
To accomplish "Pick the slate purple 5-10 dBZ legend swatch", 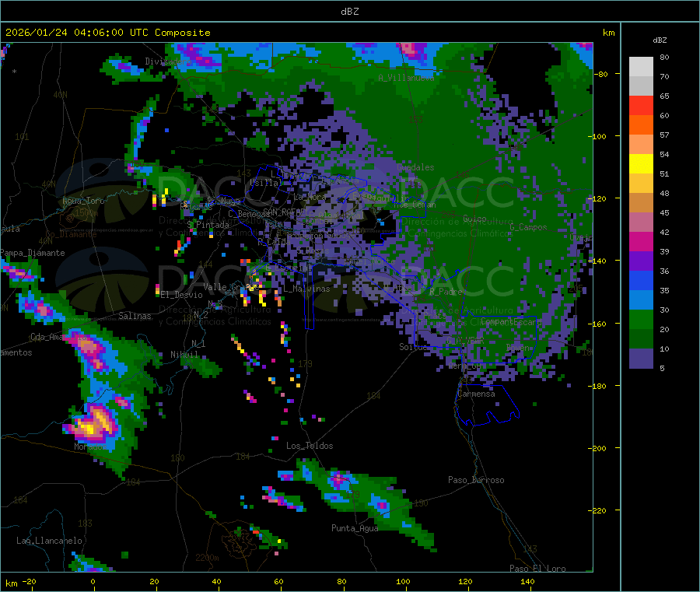I will pyautogui.click(x=641, y=358).
